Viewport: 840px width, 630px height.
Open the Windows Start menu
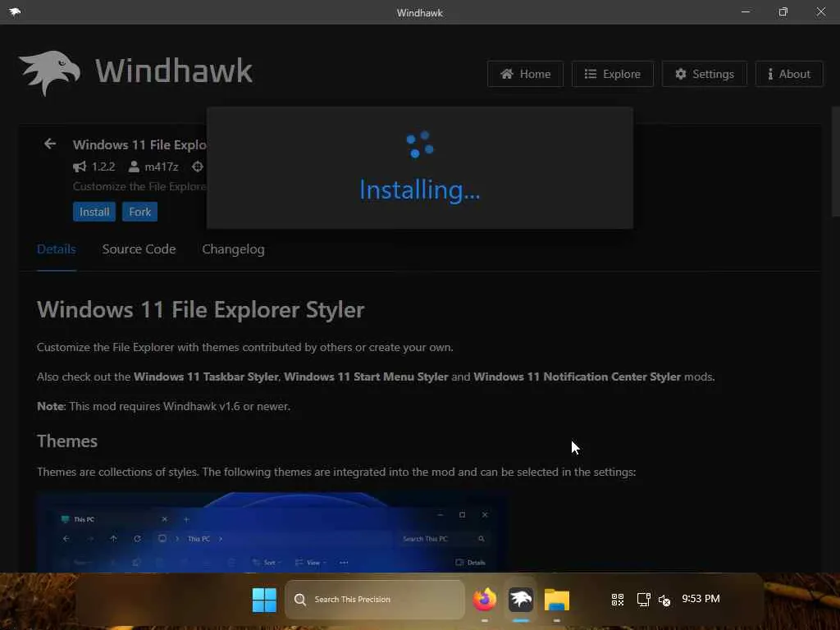(264, 600)
